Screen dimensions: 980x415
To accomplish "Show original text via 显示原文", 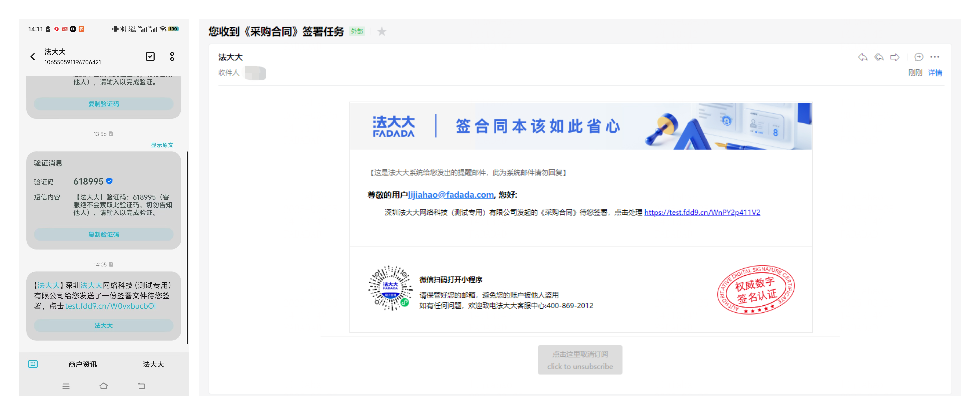I will click(x=162, y=145).
